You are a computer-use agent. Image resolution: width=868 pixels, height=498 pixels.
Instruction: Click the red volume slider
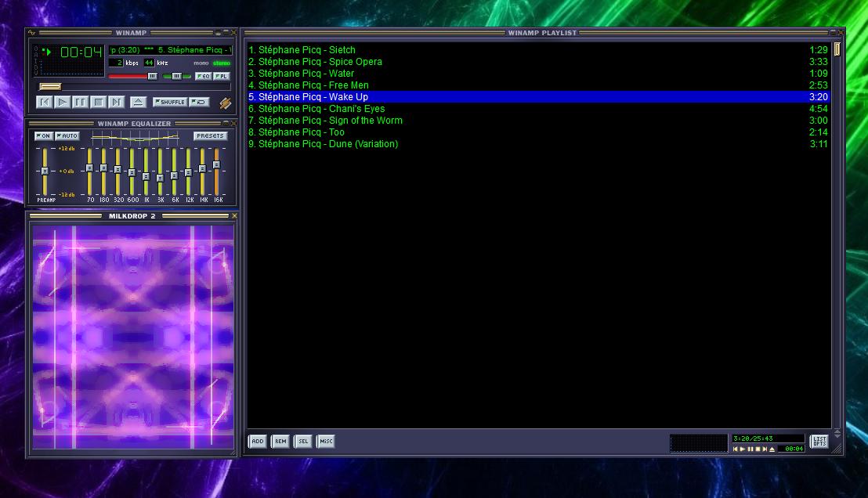tap(133, 77)
